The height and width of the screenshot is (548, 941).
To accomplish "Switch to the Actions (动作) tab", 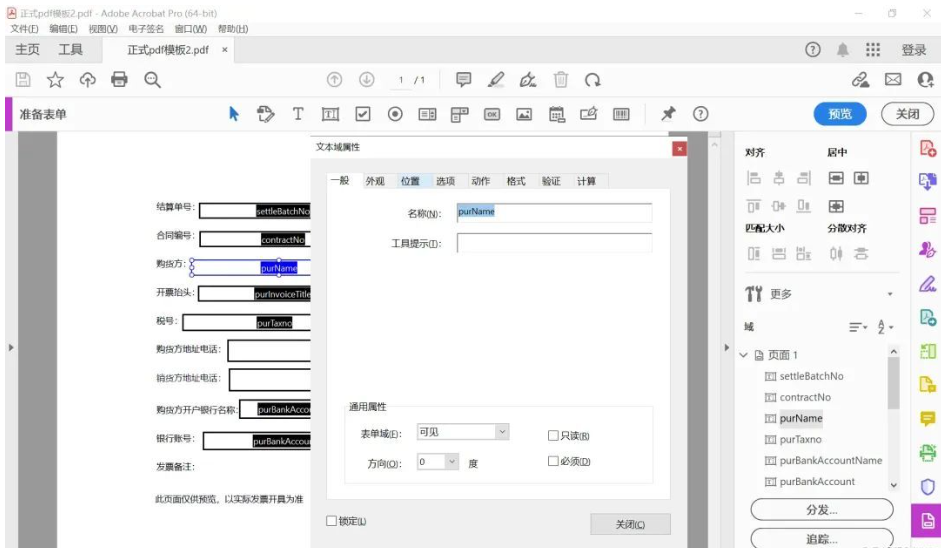I will coord(480,181).
